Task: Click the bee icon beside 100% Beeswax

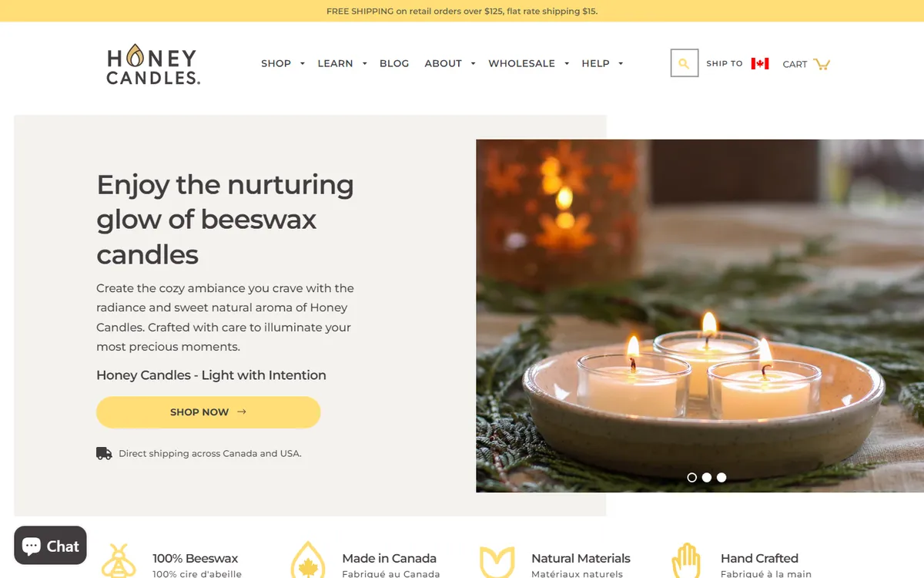Action: point(119,561)
